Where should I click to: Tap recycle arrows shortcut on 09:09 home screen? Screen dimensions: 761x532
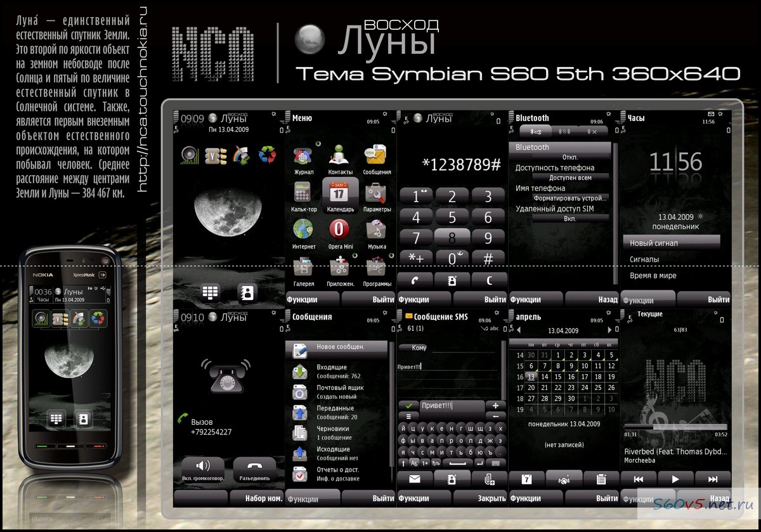(267, 155)
